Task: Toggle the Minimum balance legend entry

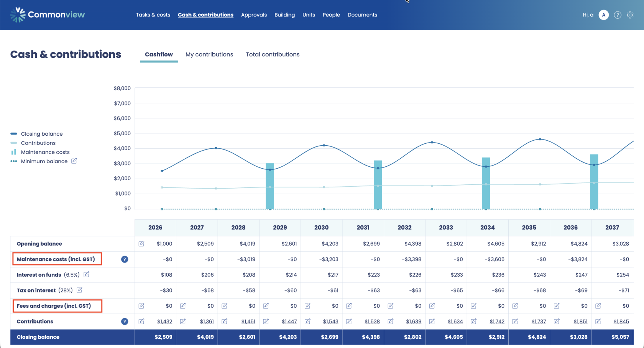Action: 39,161
